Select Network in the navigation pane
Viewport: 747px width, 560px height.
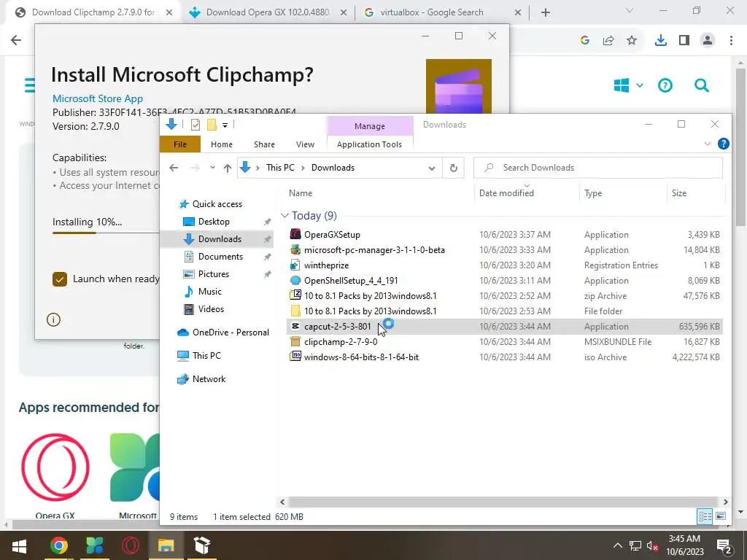click(x=209, y=379)
